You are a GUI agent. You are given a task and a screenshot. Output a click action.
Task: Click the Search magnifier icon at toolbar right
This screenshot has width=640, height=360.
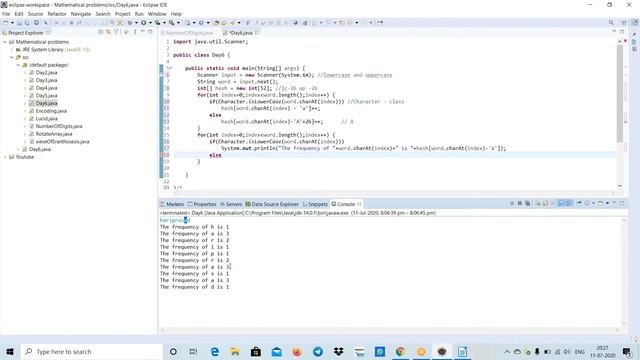(x=611, y=23)
